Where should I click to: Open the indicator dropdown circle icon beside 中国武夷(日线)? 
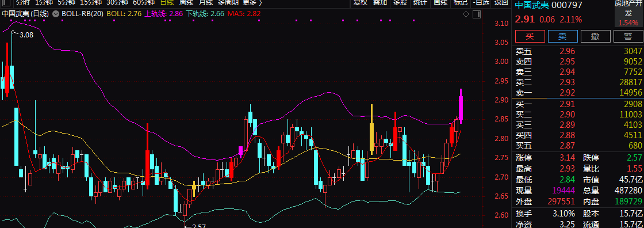pyautogui.click(x=56, y=14)
